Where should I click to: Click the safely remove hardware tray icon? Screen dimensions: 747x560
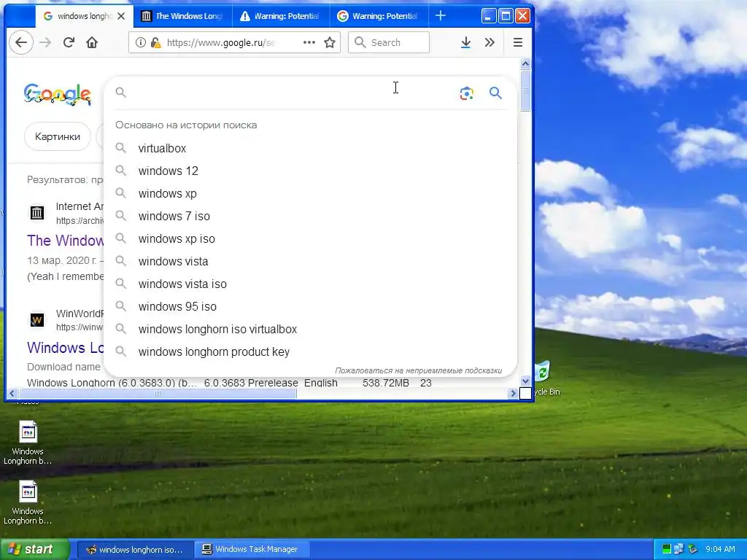tap(693, 550)
